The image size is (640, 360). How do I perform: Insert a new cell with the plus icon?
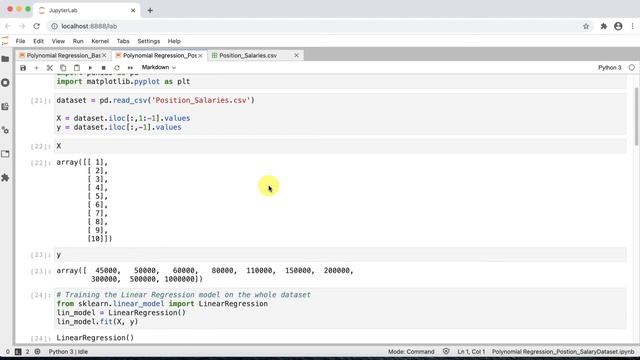(36, 68)
